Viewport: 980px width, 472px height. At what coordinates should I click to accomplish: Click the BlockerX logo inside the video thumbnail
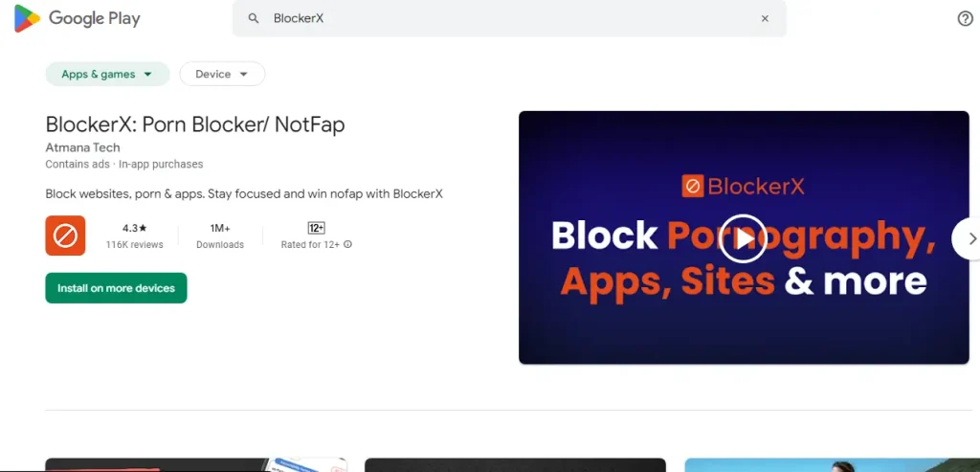coord(743,187)
